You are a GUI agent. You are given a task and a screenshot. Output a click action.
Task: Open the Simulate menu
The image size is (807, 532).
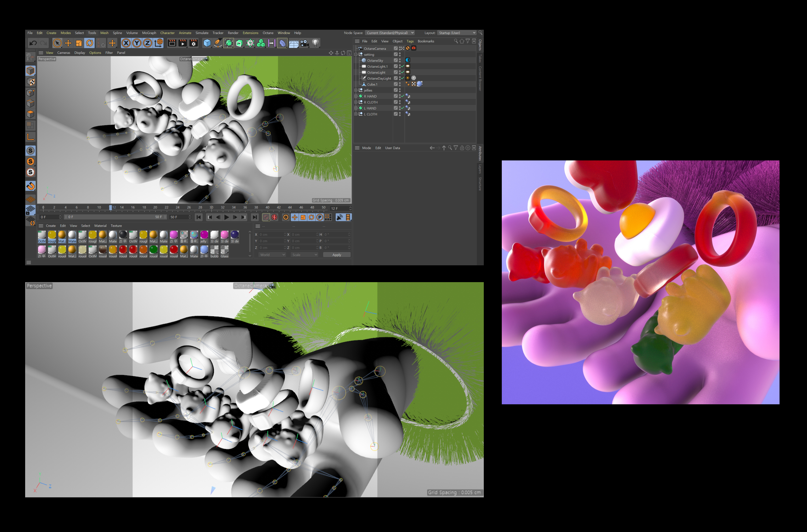point(202,33)
